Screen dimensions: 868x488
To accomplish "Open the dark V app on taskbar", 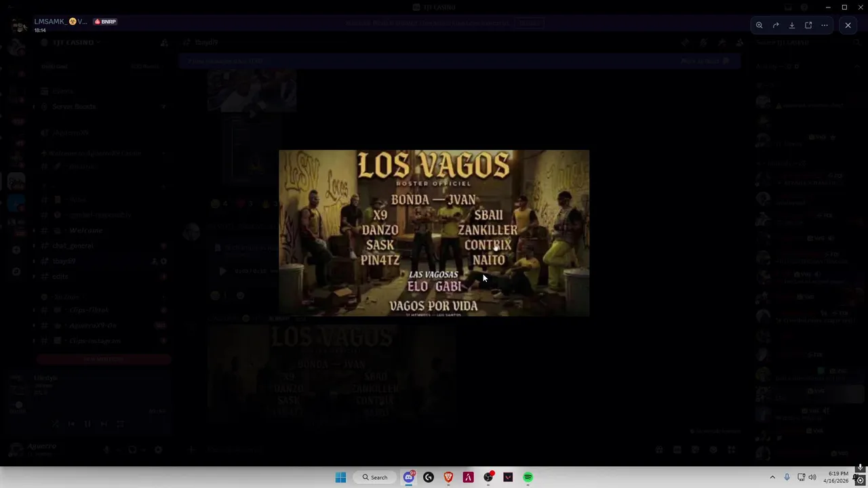I will coord(508,477).
